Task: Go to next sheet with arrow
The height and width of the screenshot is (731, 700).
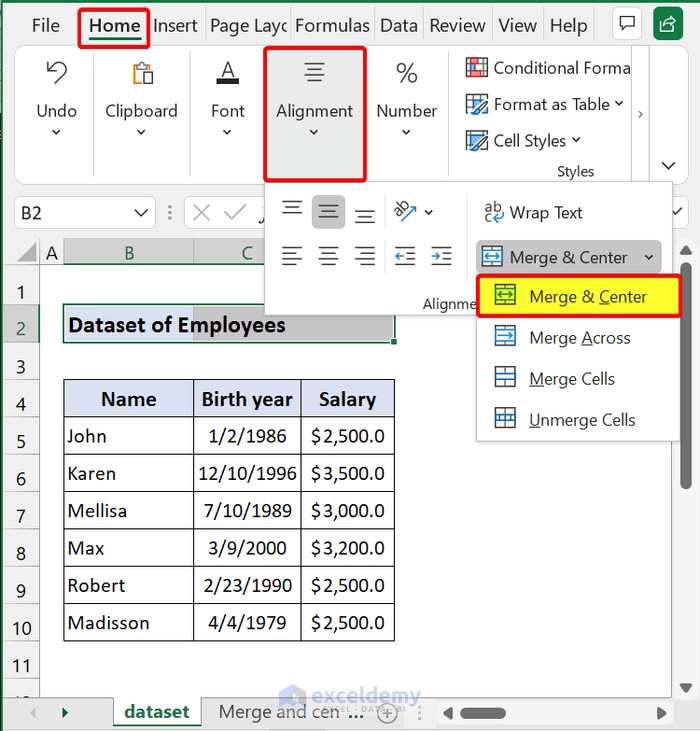Action: pyautogui.click(x=65, y=713)
